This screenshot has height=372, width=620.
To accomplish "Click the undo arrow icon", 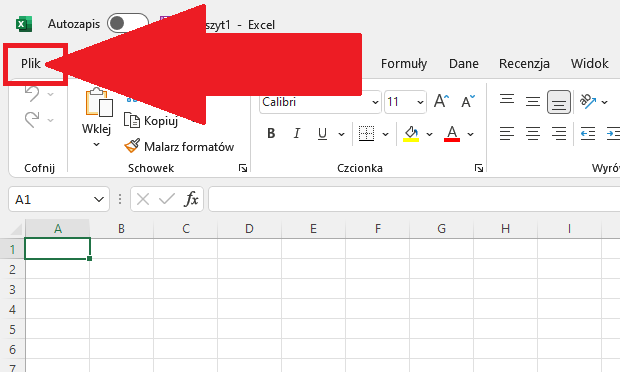I will (x=32, y=94).
